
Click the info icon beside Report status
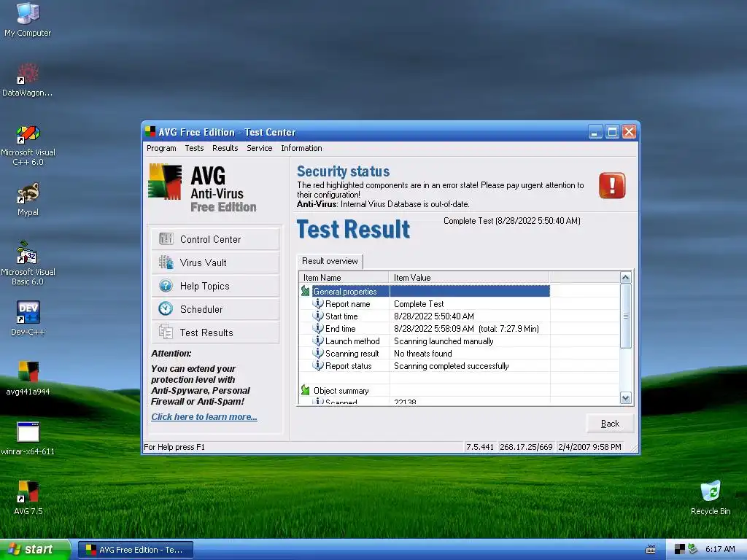pos(318,365)
